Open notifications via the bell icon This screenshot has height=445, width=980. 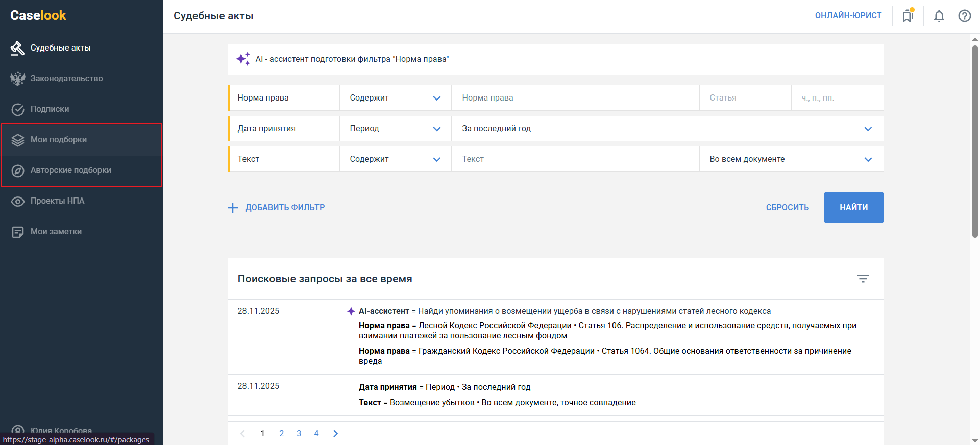tap(939, 16)
